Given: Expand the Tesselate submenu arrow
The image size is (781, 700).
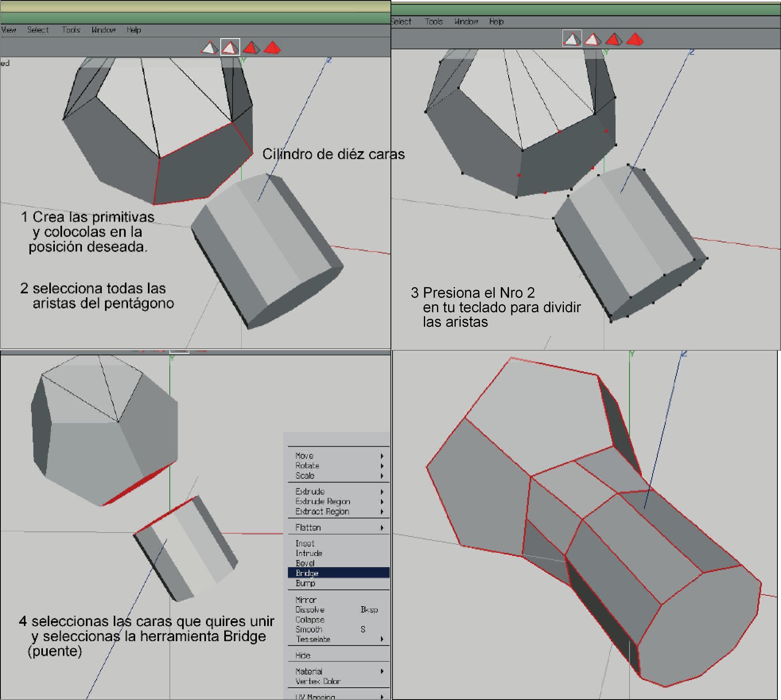Looking at the screenshot, I should (x=382, y=639).
